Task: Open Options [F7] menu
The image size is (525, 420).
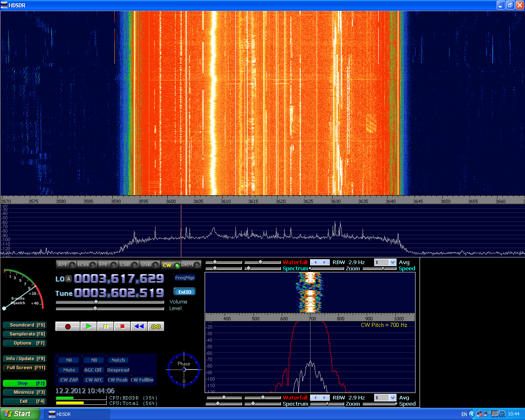Action: tap(25, 343)
